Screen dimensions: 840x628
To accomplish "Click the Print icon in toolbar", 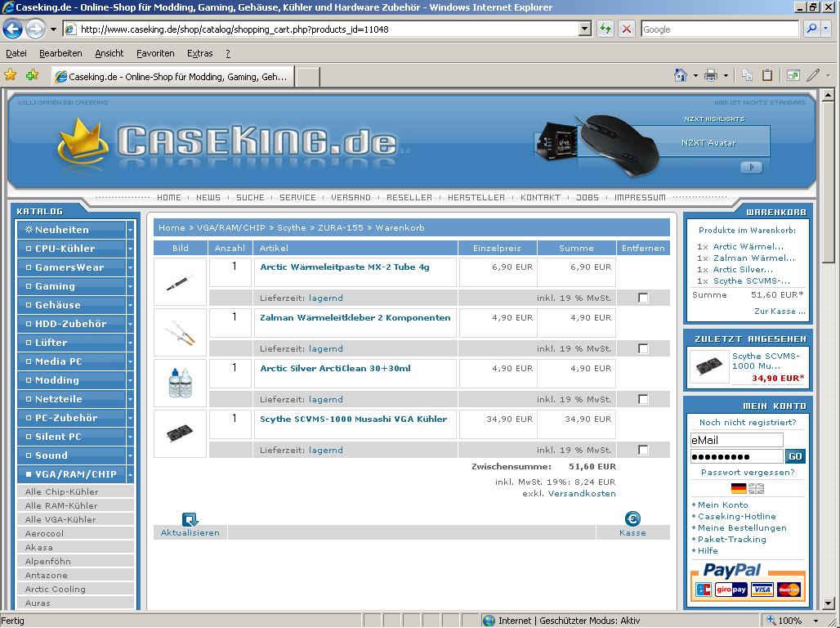I will pyautogui.click(x=711, y=75).
